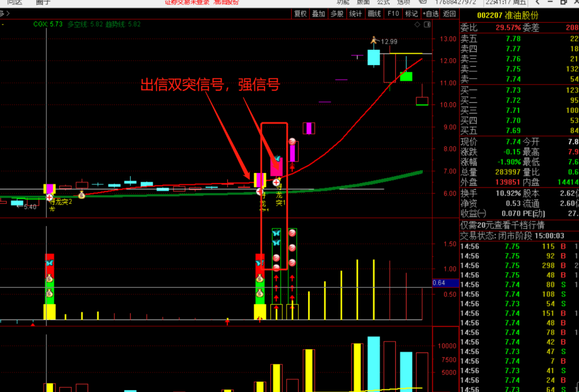
Task: Open the 选项 menu
Action: (404, 2)
